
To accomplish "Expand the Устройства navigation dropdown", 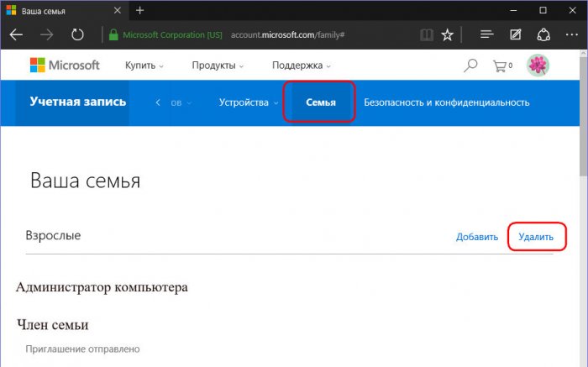I will 249,102.
